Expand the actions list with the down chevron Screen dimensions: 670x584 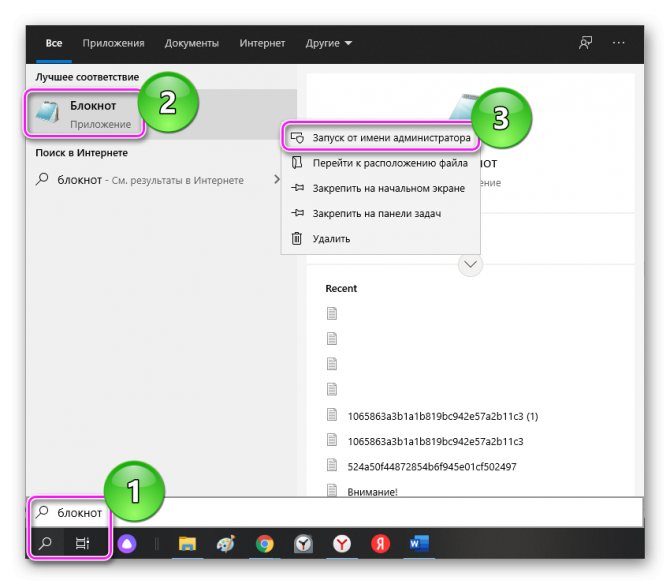(x=470, y=264)
